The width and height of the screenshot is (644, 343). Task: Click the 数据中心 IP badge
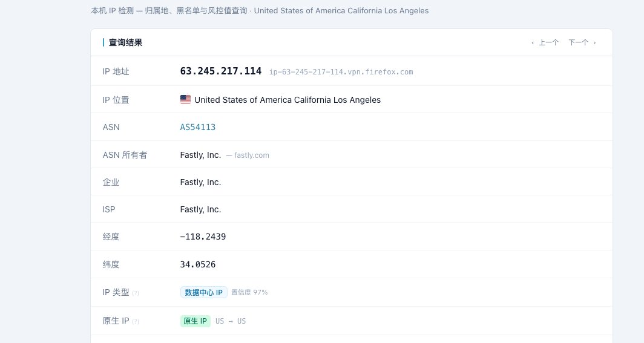204,292
